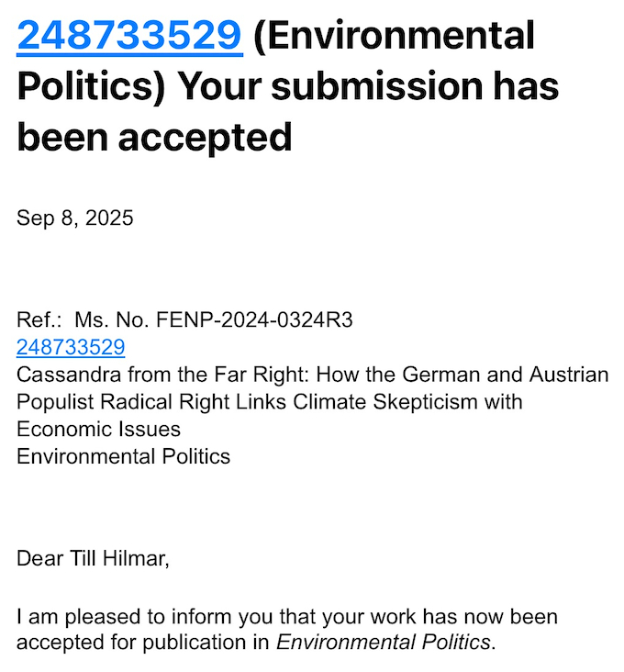Click 'Cassandra from the Far Right' title text
This screenshot has height=672, width=624.
pyautogui.click(x=128, y=375)
